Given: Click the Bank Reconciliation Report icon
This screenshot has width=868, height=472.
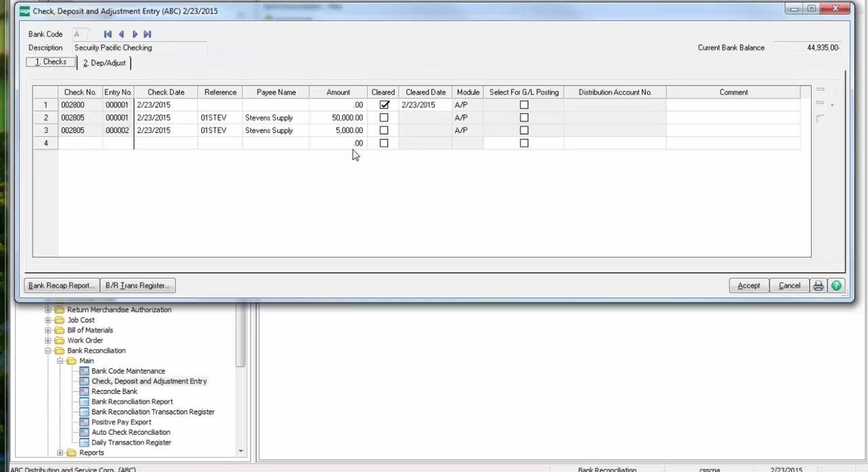Looking at the screenshot, I should 84,401.
